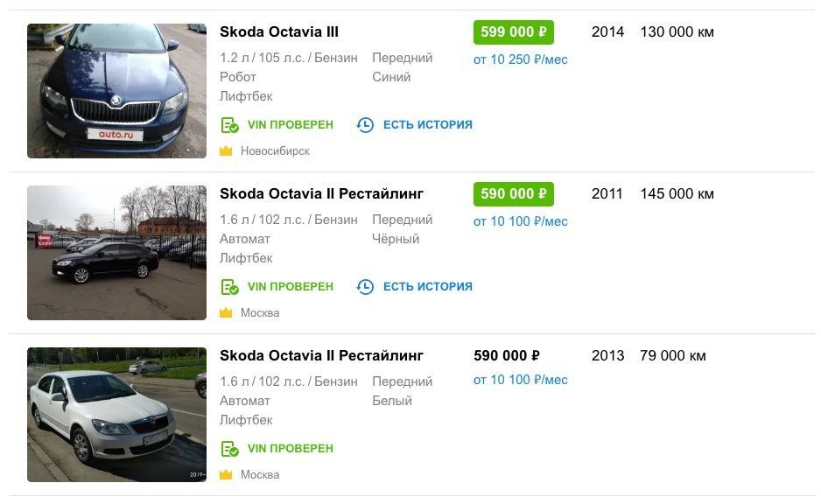Open the Skoda Octavia III listing title
821x504 pixels.
(279, 32)
